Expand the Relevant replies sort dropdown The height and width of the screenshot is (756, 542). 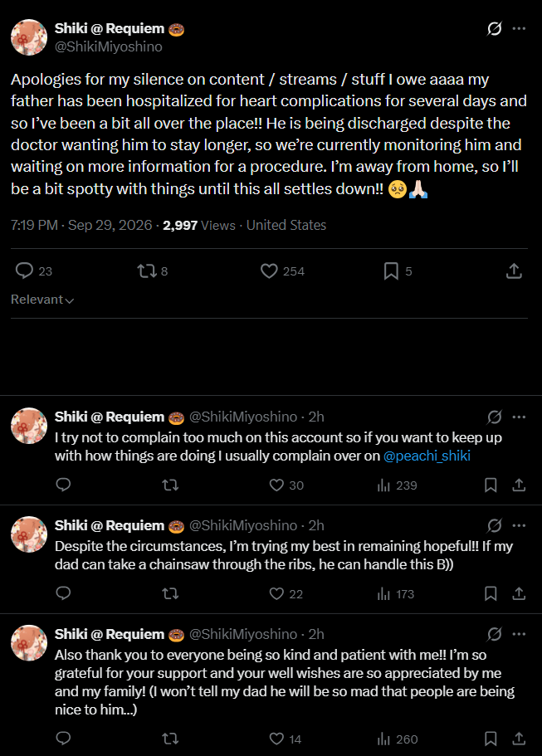42,300
